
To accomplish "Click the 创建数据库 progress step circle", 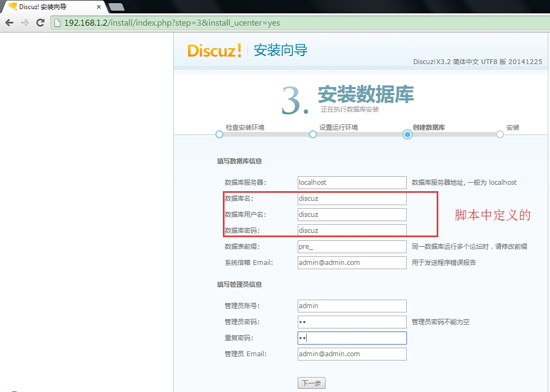I will [x=407, y=135].
